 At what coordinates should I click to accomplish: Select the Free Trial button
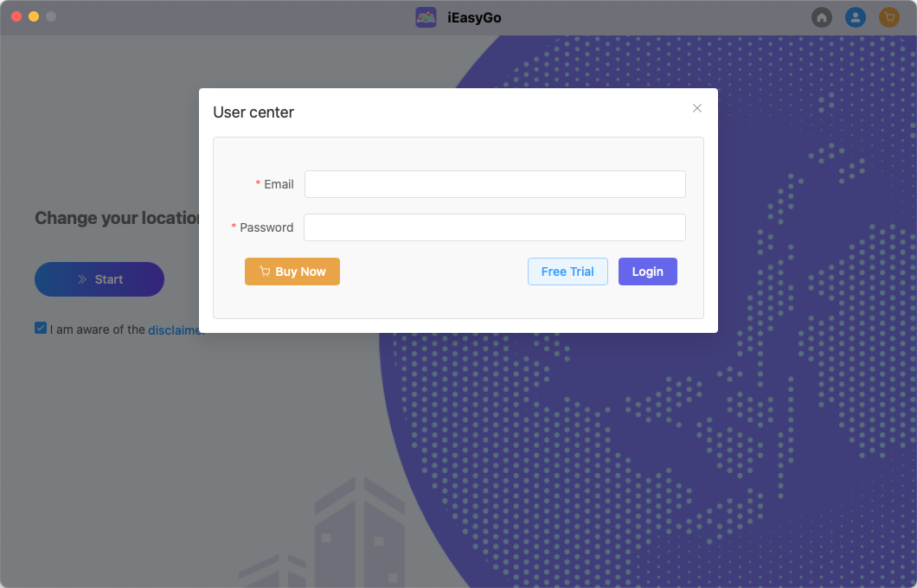[x=568, y=272]
